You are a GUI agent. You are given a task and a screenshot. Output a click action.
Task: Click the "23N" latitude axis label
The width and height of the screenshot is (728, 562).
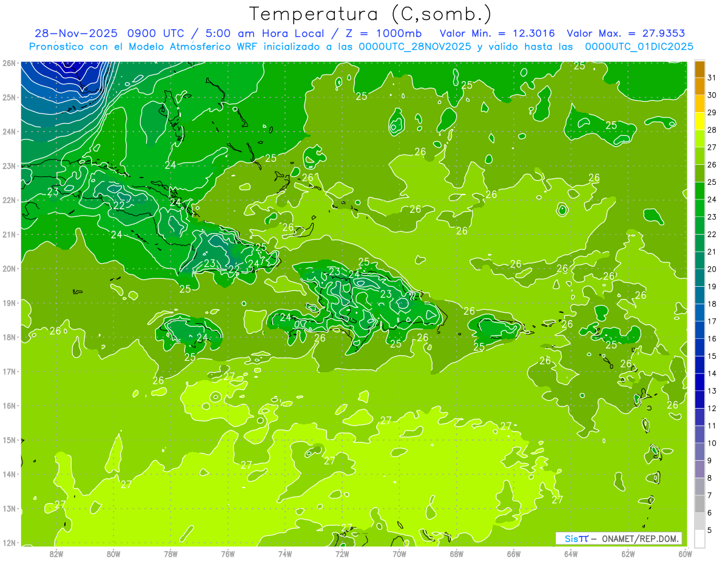pyautogui.click(x=9, y=166)
